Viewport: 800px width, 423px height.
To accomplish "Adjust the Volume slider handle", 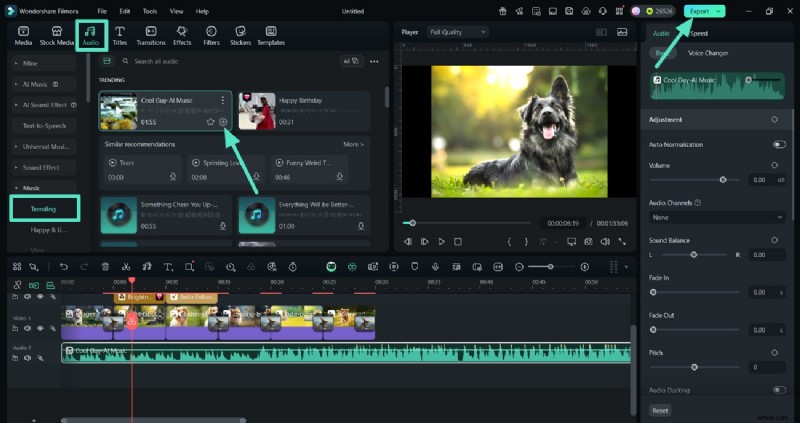I will (x=723, y=180).
